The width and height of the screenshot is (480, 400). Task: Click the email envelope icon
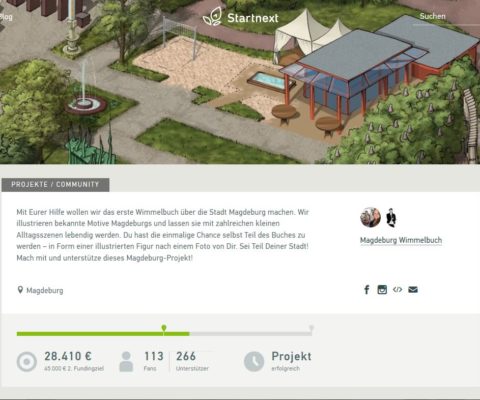(413, 289)
